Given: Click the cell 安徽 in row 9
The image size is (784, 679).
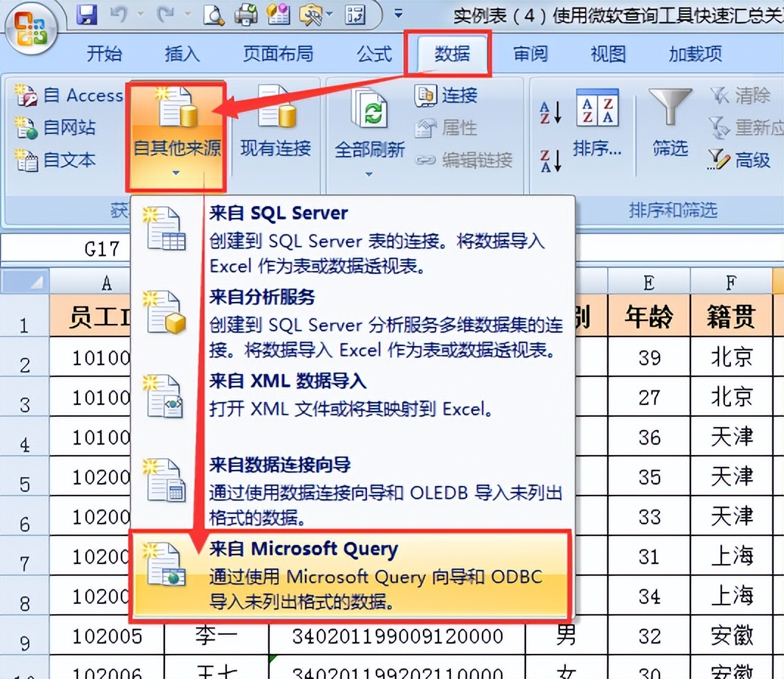Looking at the screenshot, I should point(731,635).
